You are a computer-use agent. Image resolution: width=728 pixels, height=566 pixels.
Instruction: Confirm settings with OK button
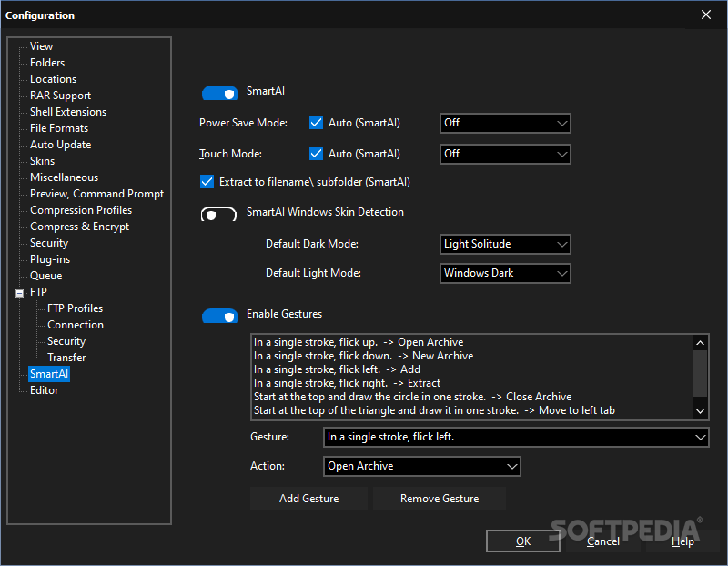coord(522,541)
